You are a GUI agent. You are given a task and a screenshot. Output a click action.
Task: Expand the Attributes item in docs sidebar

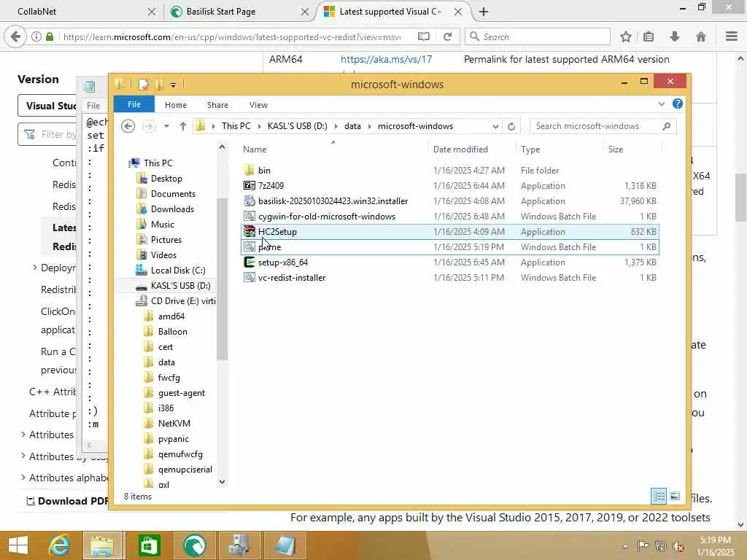tap(23, 435)
